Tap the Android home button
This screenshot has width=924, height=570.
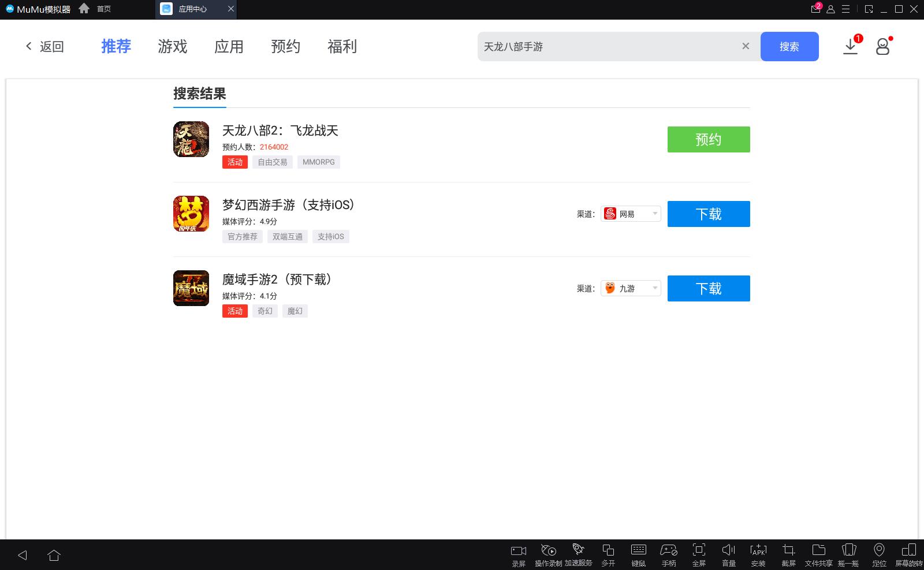54,555
